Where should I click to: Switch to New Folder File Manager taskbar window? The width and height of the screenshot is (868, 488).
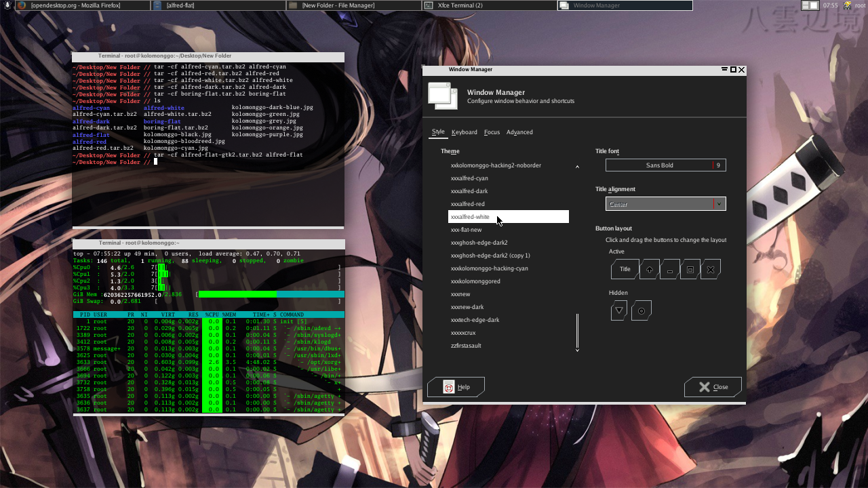pyautogui.click(x=353, y=5)
